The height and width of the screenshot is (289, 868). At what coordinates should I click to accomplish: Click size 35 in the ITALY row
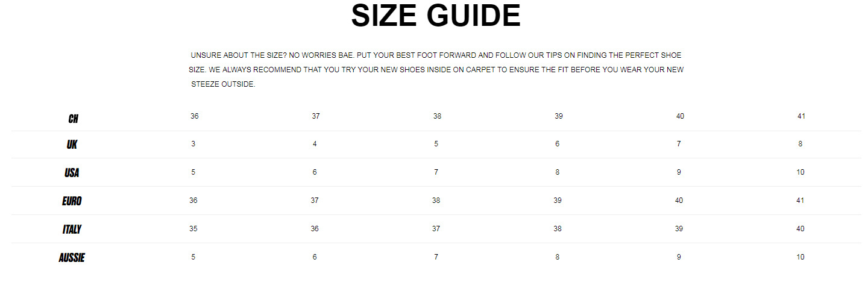coord(193,229)
